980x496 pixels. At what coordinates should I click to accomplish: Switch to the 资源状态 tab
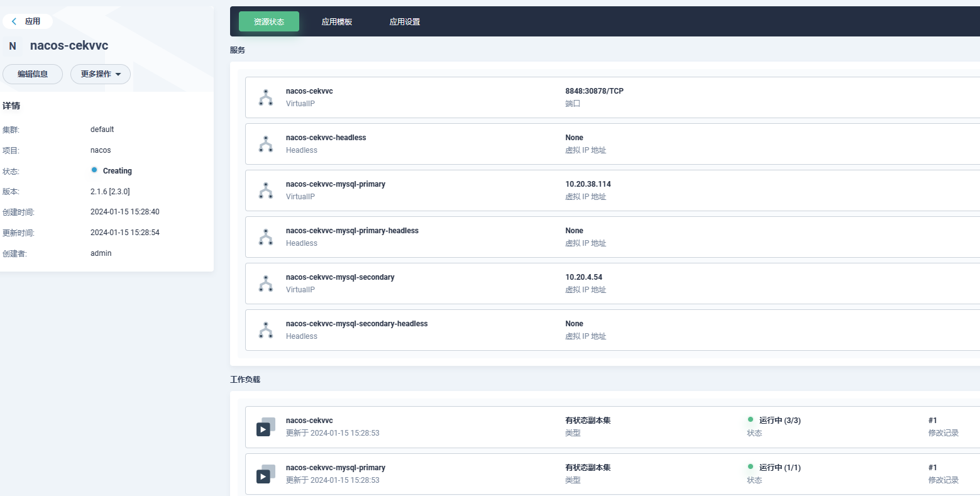pyautogui.click(x=269, y=21)
